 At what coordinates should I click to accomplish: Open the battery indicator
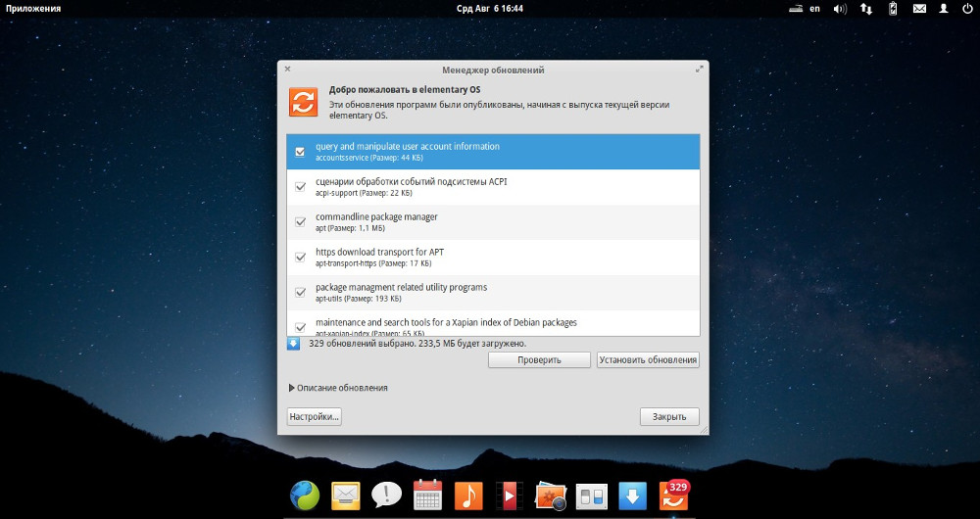(893, 9)
